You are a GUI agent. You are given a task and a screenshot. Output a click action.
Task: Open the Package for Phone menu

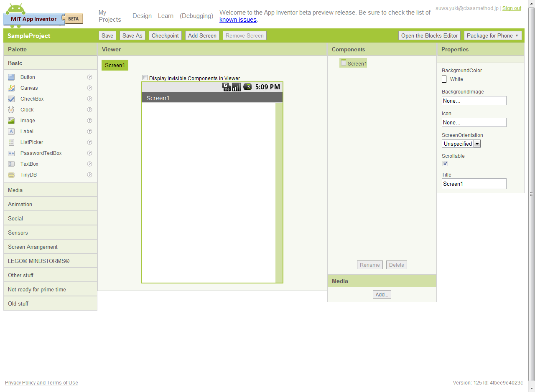[x=493, y=35]
